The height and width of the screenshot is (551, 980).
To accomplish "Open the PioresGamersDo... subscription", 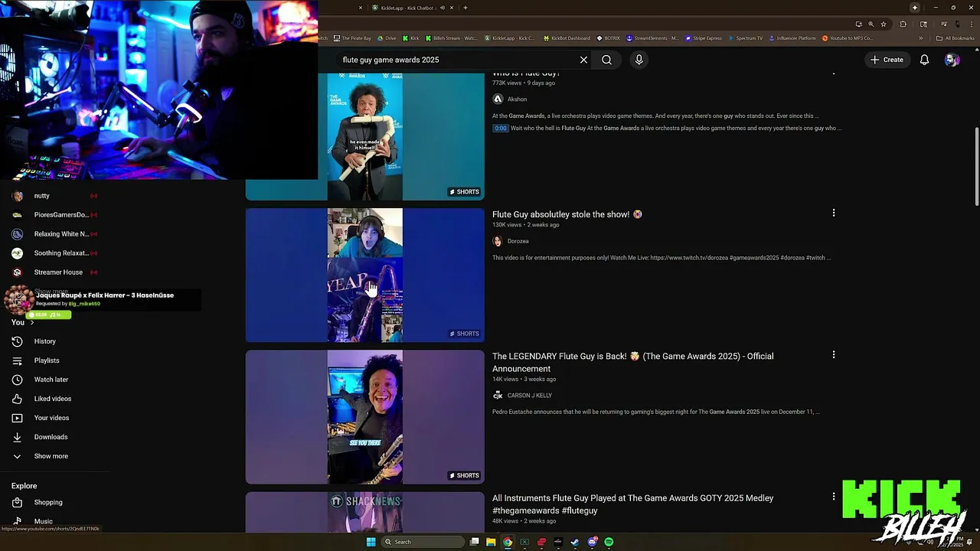I will [x=54, y=215].
